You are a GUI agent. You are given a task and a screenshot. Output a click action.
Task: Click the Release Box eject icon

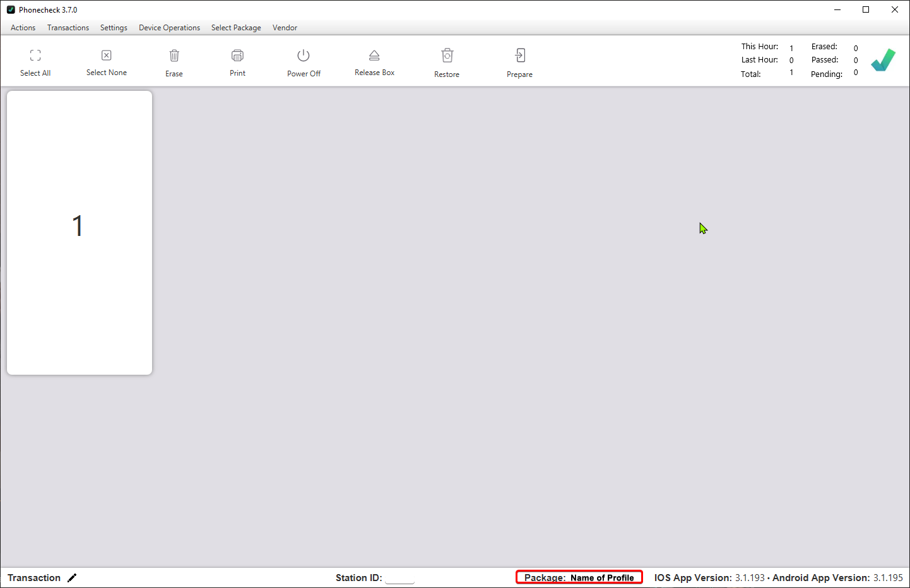pyautogui.click(x=374, y=56)
